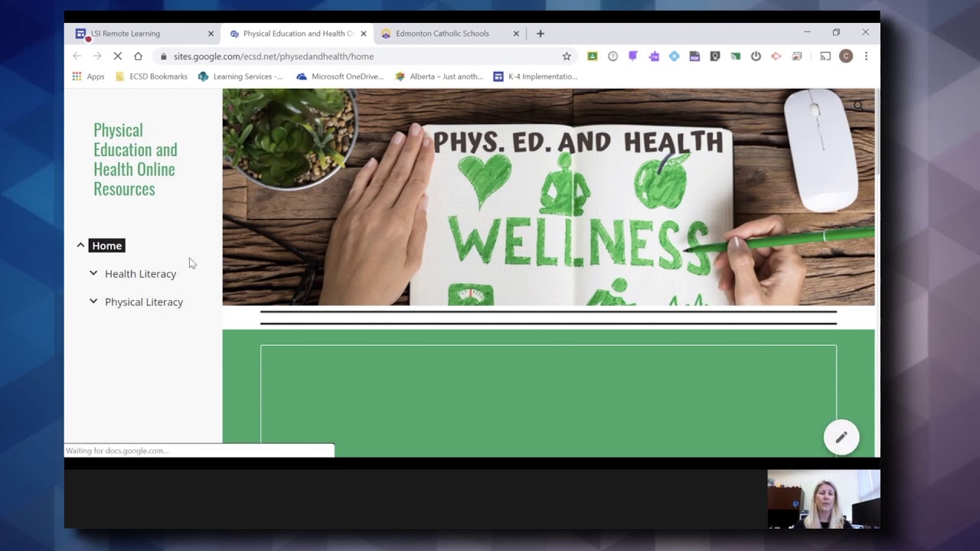Viewport: 980px width, 551px height.
Task: Click the Cast media icon
Action: 825,56
